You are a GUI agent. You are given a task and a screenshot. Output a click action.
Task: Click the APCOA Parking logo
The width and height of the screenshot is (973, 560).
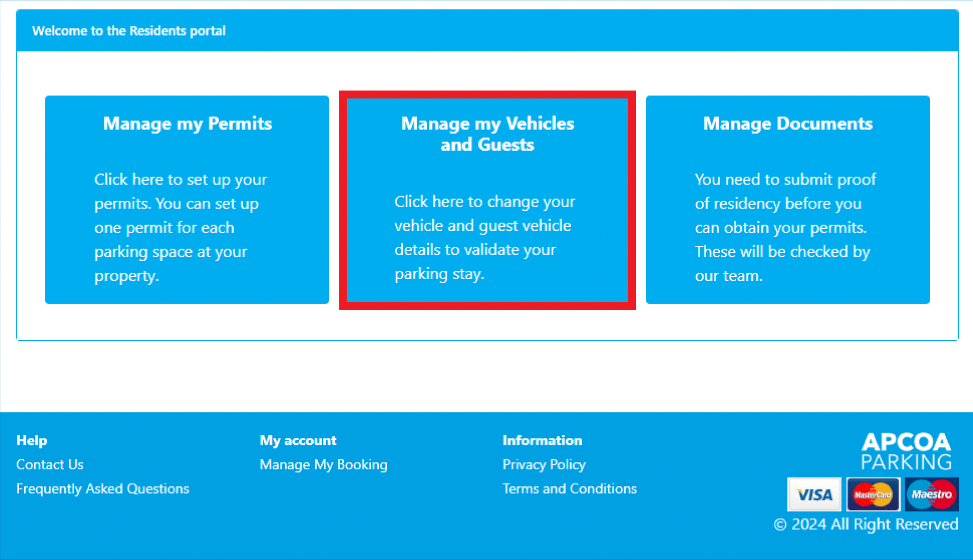click(x=906, y=451)
